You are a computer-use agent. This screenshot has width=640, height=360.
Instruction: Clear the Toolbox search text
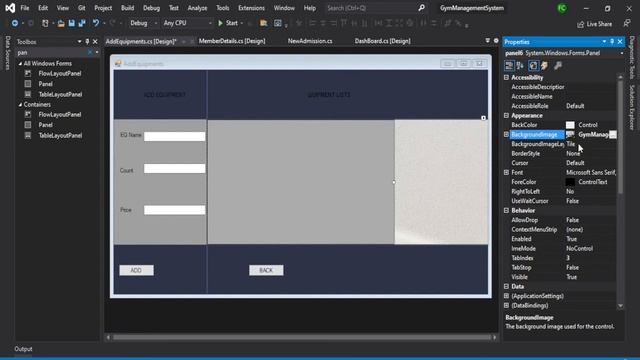pyautogui.click(x=90, y=52)
